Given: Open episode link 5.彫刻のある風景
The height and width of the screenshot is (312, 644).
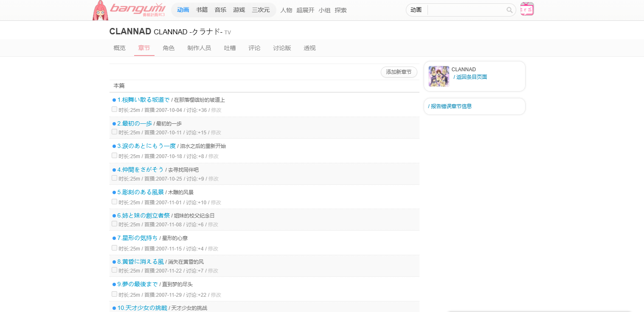Looking at the screenshot, I should click(x=141, y=192).
